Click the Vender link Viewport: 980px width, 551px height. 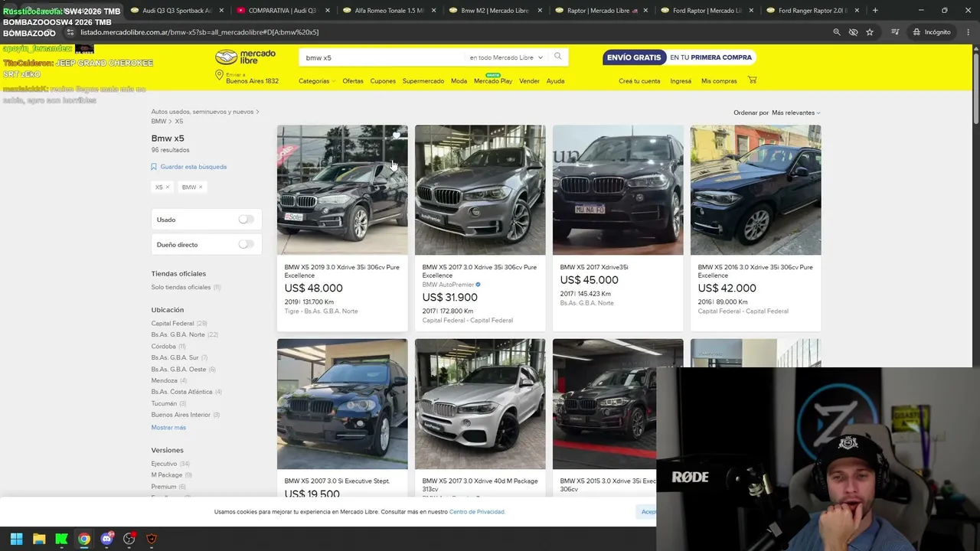529,81
